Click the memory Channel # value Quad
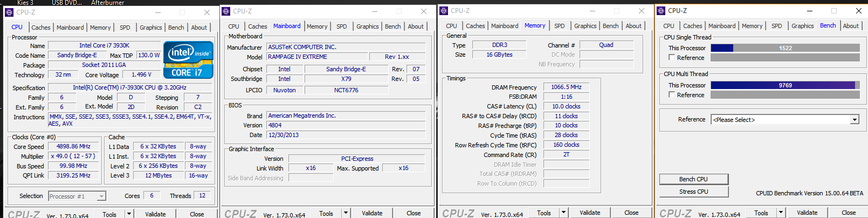Viewport: 868px width, 218px height. (x=606, y=45)
